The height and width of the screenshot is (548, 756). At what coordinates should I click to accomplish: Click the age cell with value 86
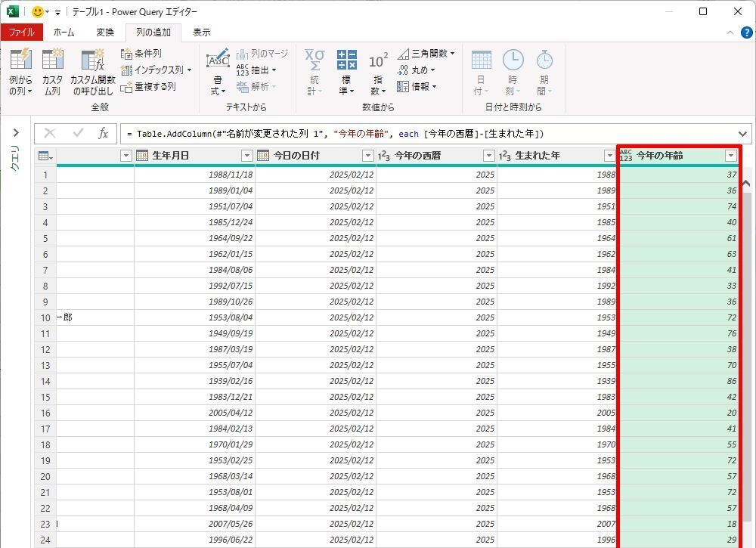point(678,381)
